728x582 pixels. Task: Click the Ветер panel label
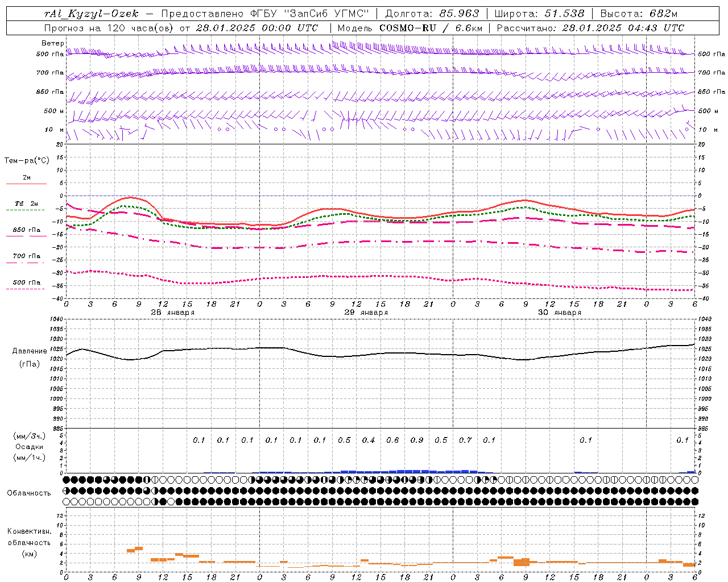[53, 43]
